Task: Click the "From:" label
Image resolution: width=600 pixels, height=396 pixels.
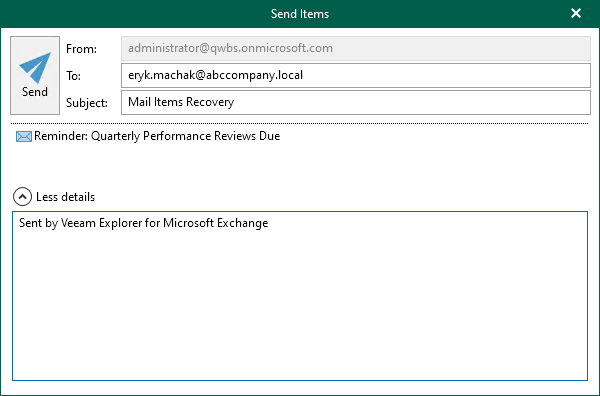Action: pos(82,49)
